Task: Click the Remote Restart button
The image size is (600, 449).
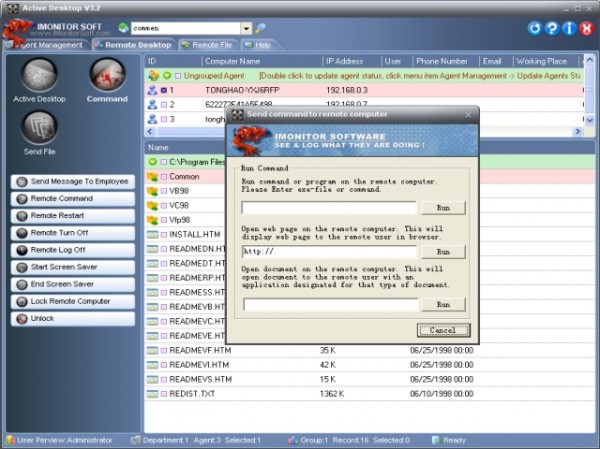Action: (x=73, y=216)
